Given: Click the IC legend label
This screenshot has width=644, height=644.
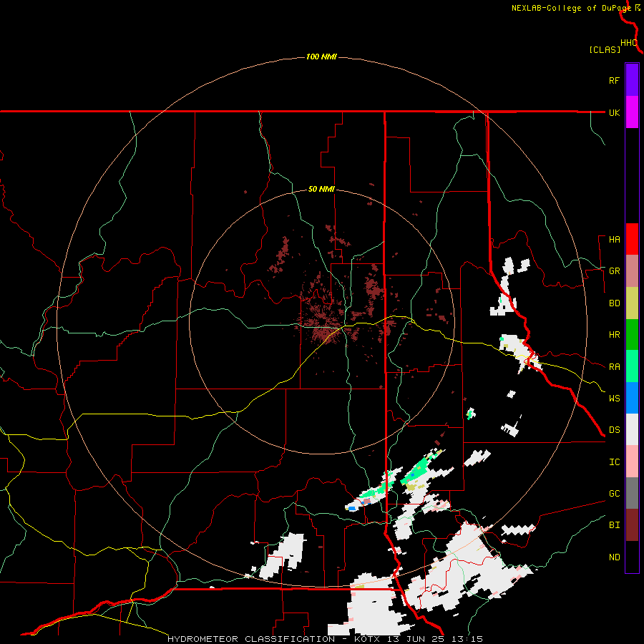Looking at the screenshot, I should [614, 462].
